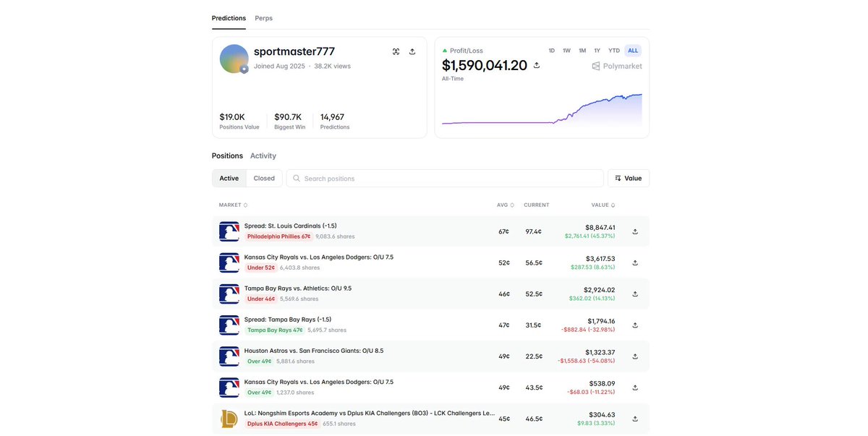
Task: Click the QR scan icon beside sportmaster777
Action: (396, 51)
